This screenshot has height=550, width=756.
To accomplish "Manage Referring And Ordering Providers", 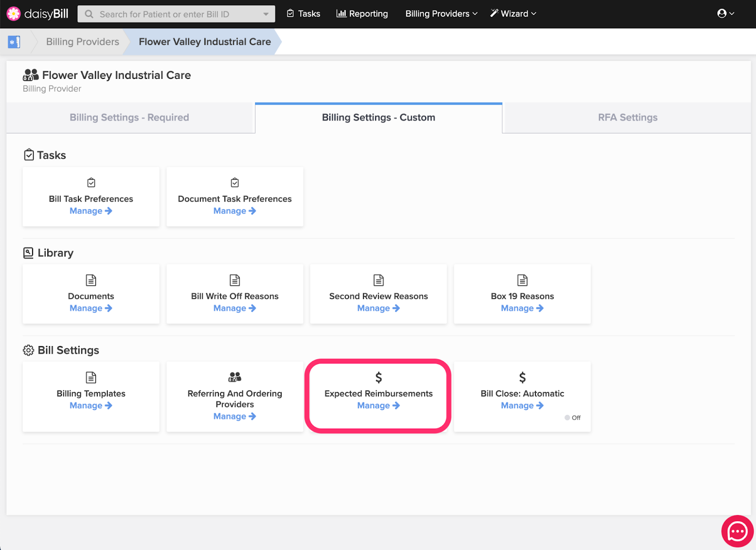I will pos(235,416).
